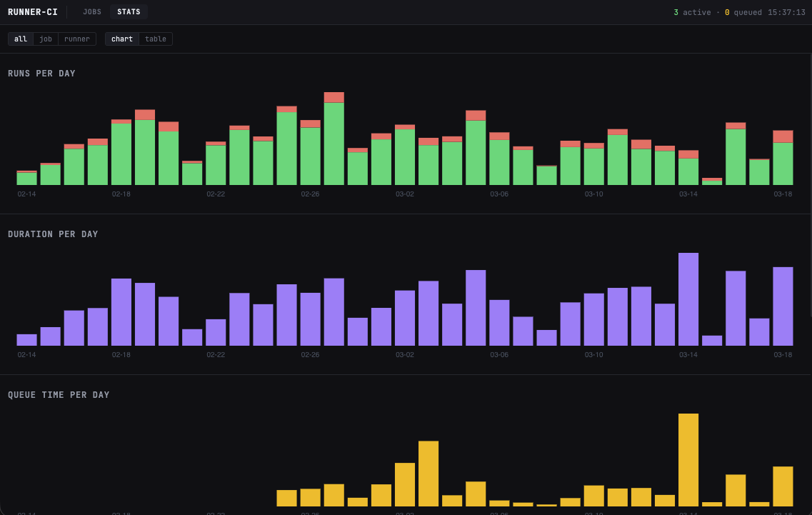Select the tallest yellow QUEUE TIME bar

(x=688, y=461)
